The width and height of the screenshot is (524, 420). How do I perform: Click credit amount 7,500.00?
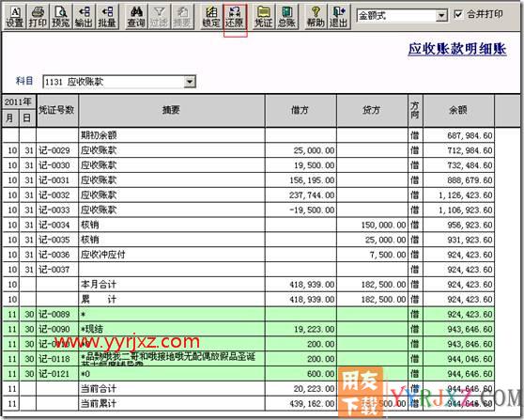pyautogui.click(x=388, y=255)
